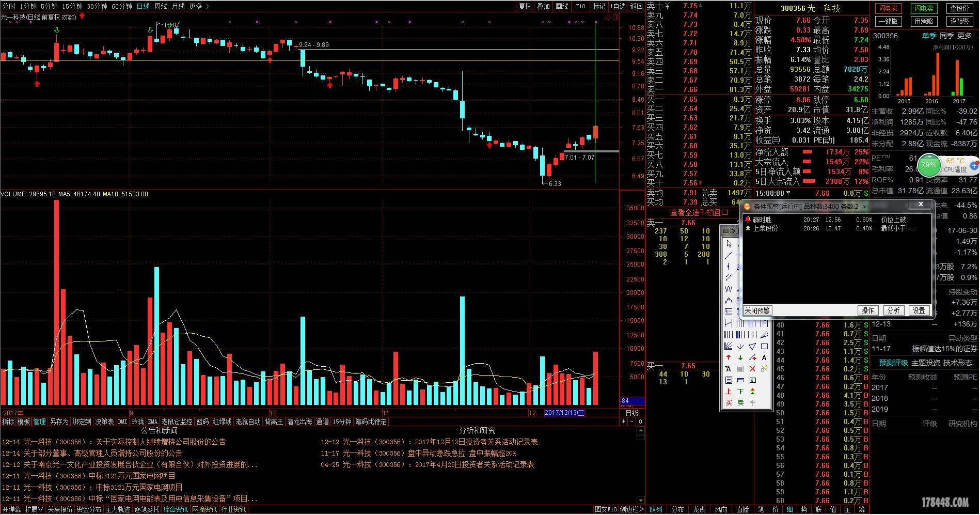The image size is (980, 515).
Task: Switch chart to 60分钟 period
Action: 122,6
